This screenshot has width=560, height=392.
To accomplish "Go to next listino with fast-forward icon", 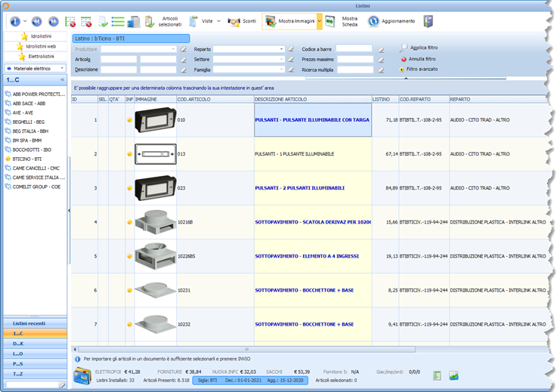I will [54, 22].
